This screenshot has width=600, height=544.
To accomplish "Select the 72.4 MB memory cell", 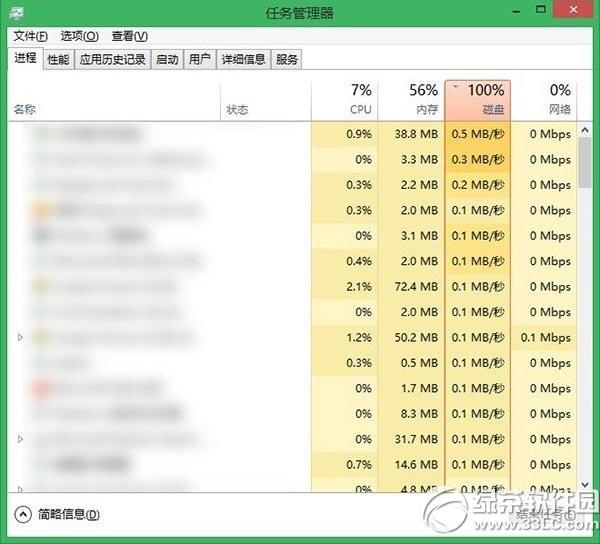I will 411,287.
